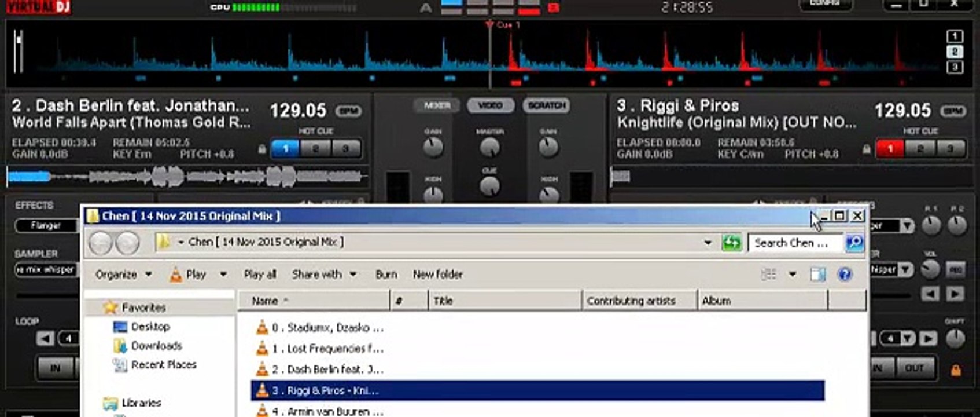
Task: Open Explorer Help with the question mark icon
Action: tap(845, 274)
